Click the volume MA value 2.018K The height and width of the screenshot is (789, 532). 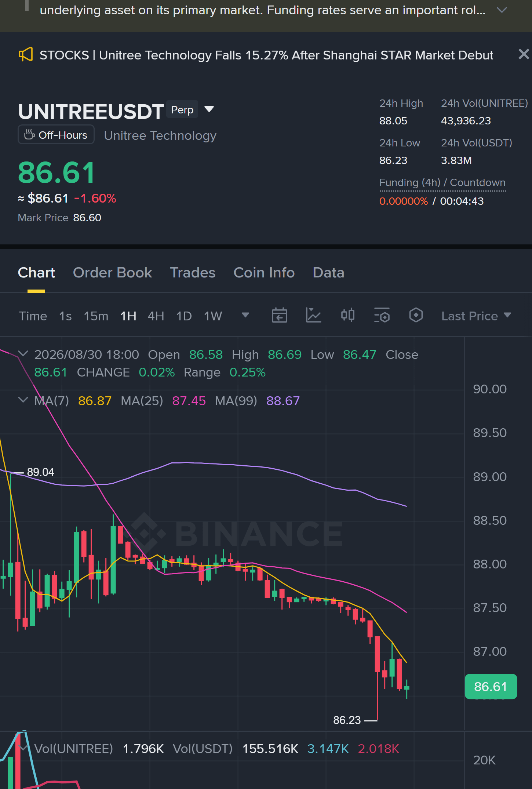click(x=379, y=749)
